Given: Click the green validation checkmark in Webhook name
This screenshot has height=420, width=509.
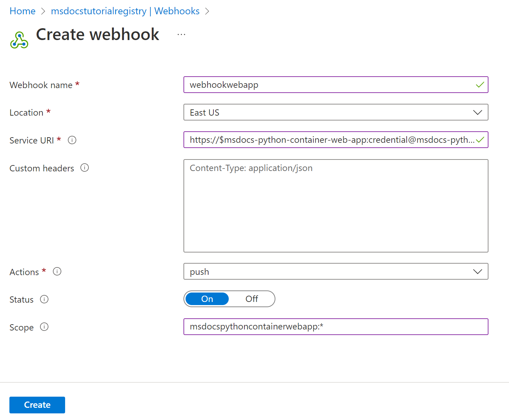Looking at the screenshot, I should 480,84.
